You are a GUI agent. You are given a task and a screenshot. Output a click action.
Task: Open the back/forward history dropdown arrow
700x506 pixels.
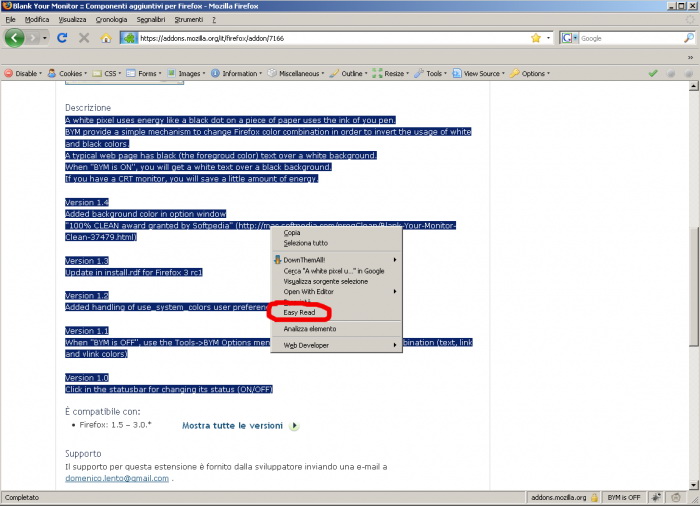point(45,38)
